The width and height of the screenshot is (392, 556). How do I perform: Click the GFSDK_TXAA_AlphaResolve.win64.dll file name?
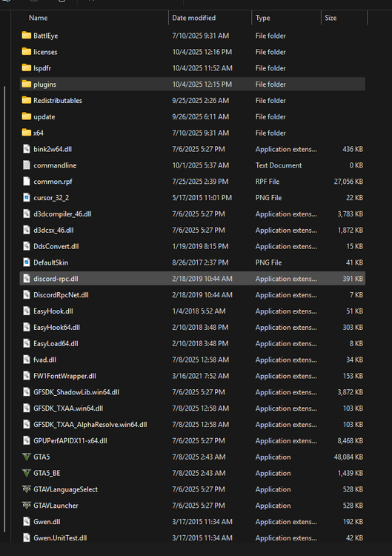[x=90, y=425]
